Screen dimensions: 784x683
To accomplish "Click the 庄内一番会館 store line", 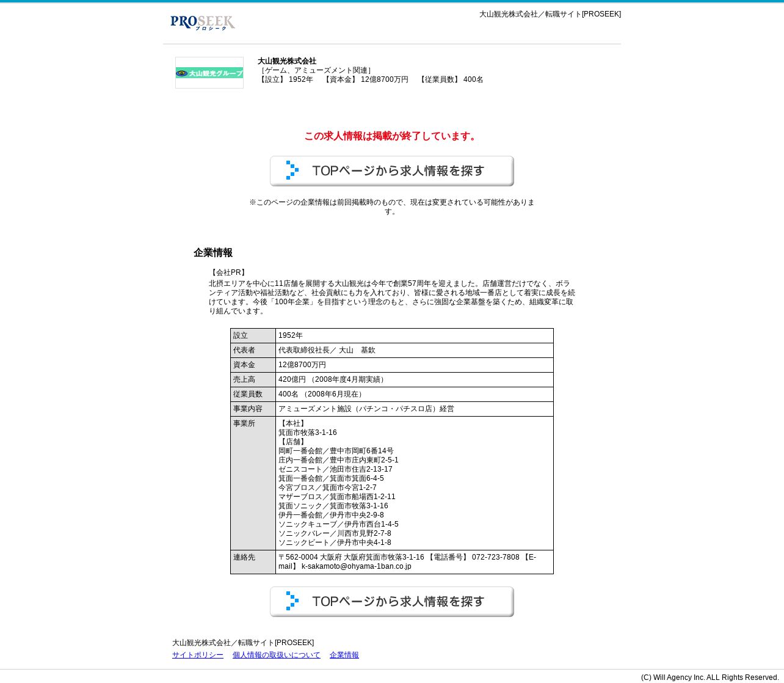I will 338,460.
